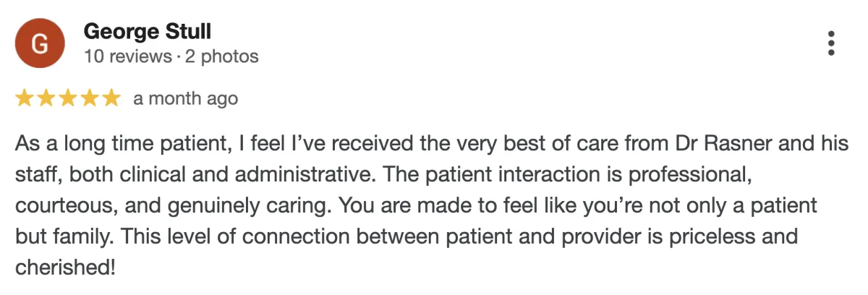Screen dimensions: 868x295
Task: Click the "10 reviews" count text
Action: click(125, 56)
